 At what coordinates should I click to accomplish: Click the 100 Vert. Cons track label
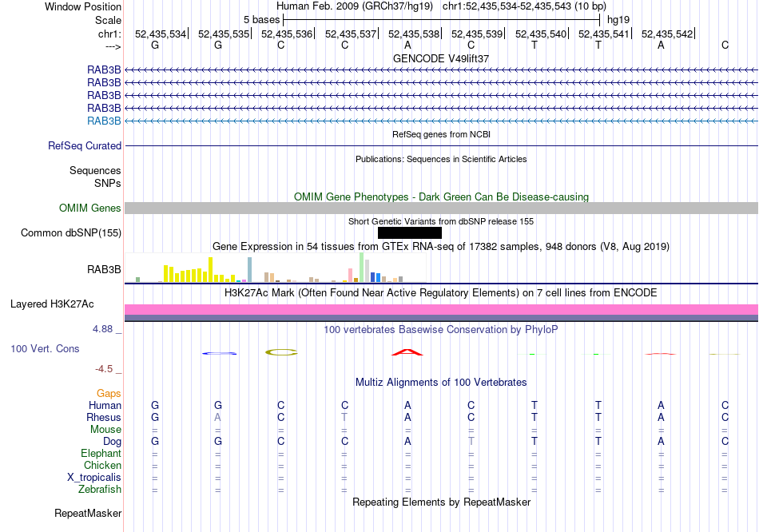pyautogui.click(x=45, y=348)
